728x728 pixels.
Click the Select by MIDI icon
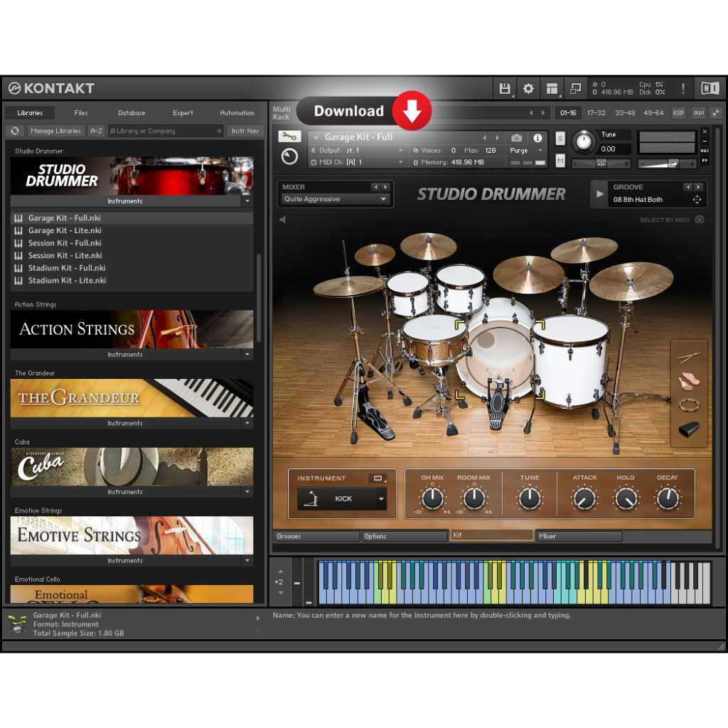pyautogui.click(x=700, y=220)
